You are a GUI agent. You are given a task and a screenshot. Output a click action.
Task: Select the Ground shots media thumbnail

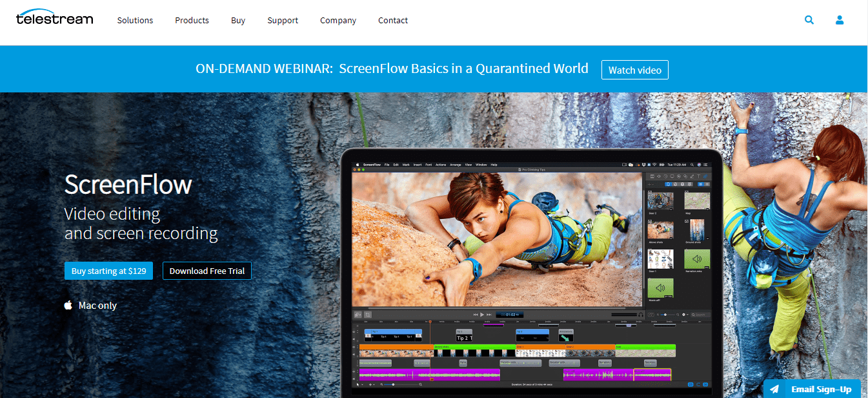pyautogui.click(x=697, y=229)
